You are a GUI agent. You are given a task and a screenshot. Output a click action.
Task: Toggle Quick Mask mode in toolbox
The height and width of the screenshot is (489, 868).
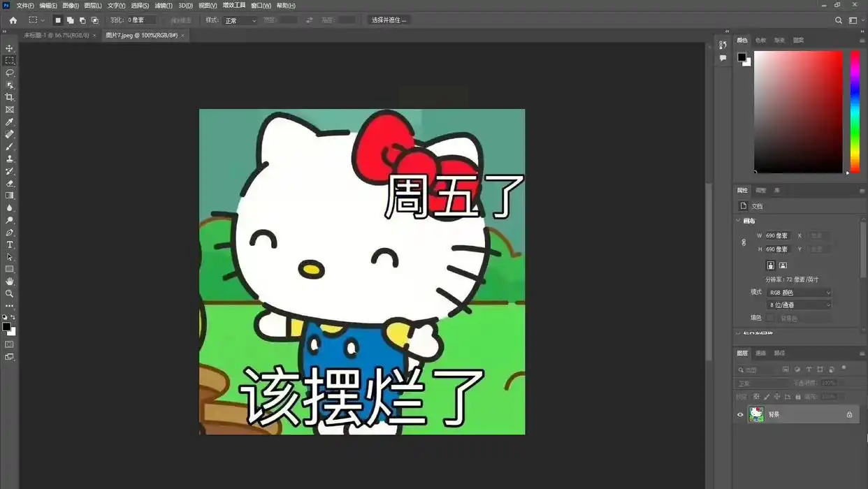(10, 344)
